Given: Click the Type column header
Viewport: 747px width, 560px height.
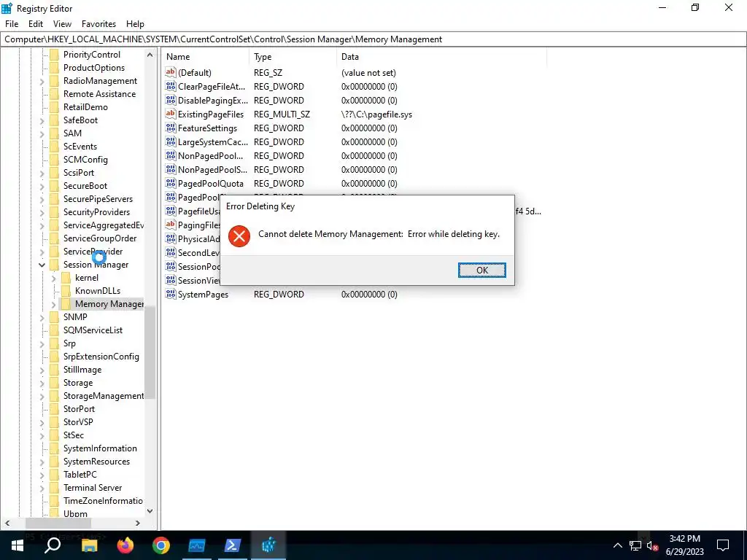Looking at the screenshot, I should 293,57.
